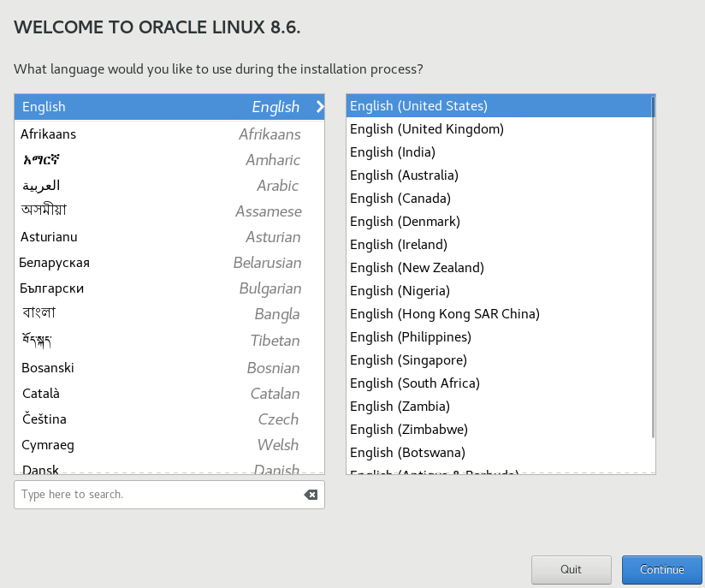705x588 pixels.
Task: Choose English (Australia) from the locale list
Action: pyautogui.click(x=402, y=175)
